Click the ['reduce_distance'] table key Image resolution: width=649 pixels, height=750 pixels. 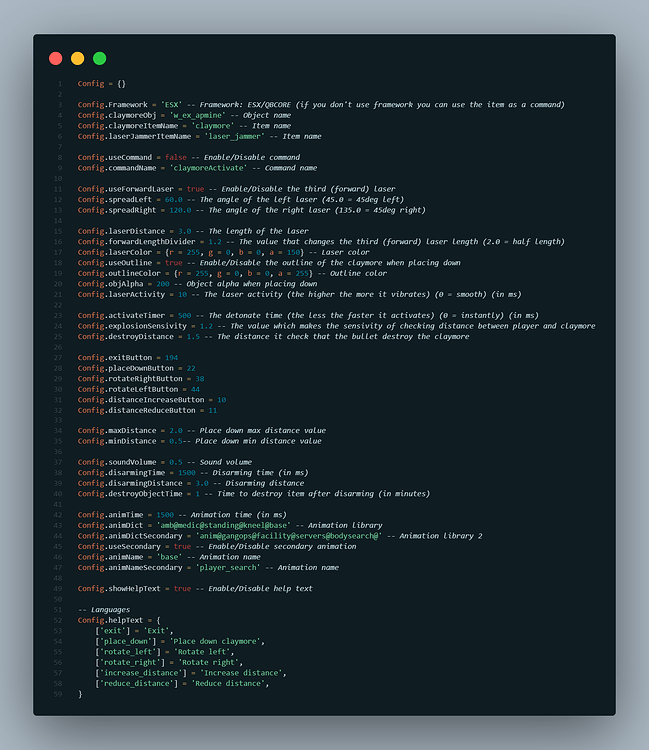pyautogui.click(x=136, y=683)
